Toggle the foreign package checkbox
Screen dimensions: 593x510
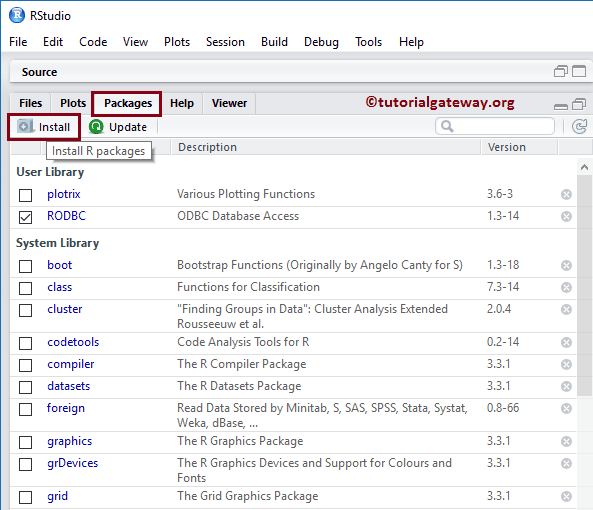25,409
